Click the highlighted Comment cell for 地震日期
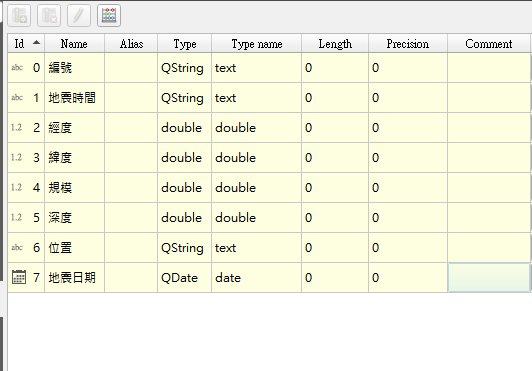 [489, 277]
